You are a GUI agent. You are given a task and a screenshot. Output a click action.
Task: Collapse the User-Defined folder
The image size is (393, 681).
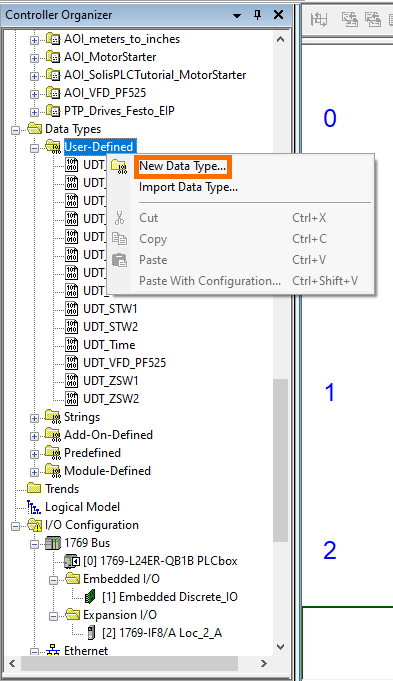pos(34,148)
